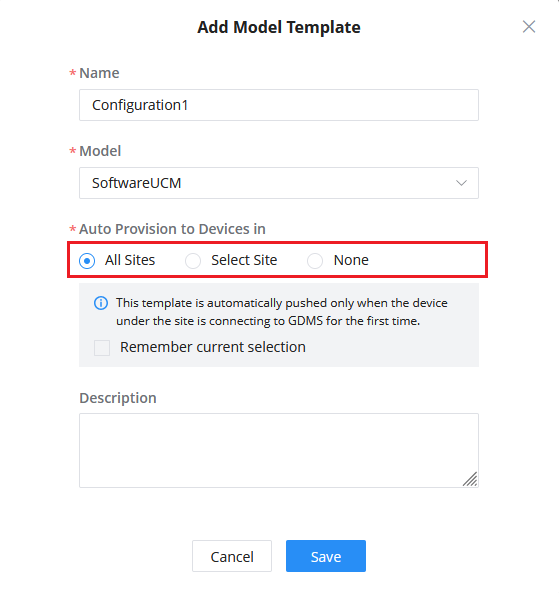Click the GDMS first-time push notice text
The width and height of the screenshot is (559, 593).
click(x=282, y=312)
